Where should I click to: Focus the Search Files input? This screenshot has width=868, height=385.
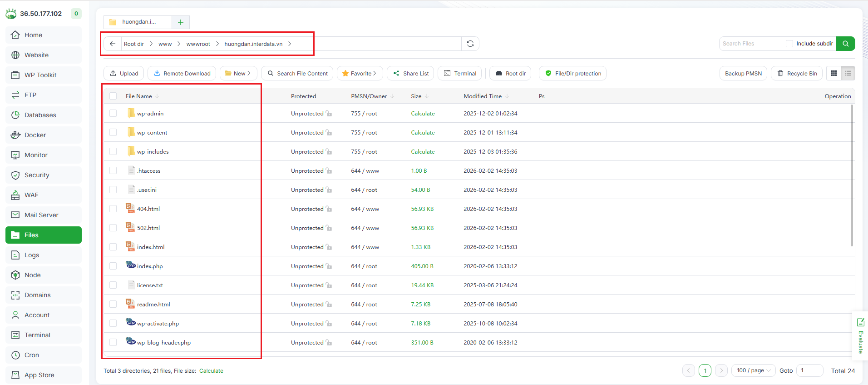tap(752, 44)
